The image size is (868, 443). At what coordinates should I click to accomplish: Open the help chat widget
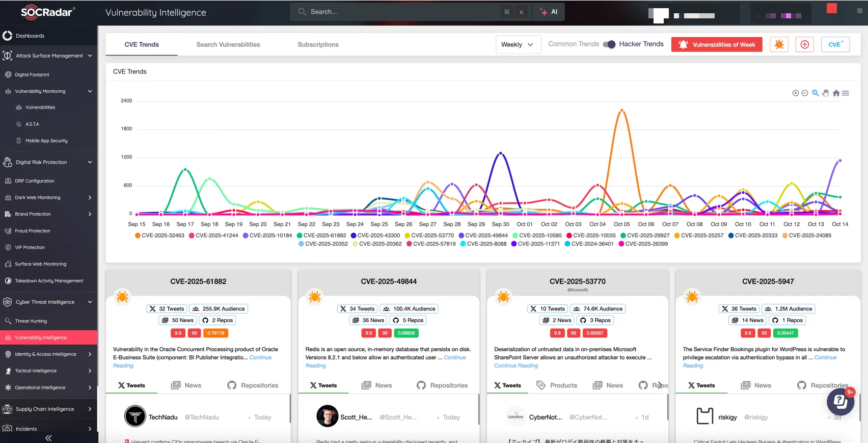tap(840, 401)
